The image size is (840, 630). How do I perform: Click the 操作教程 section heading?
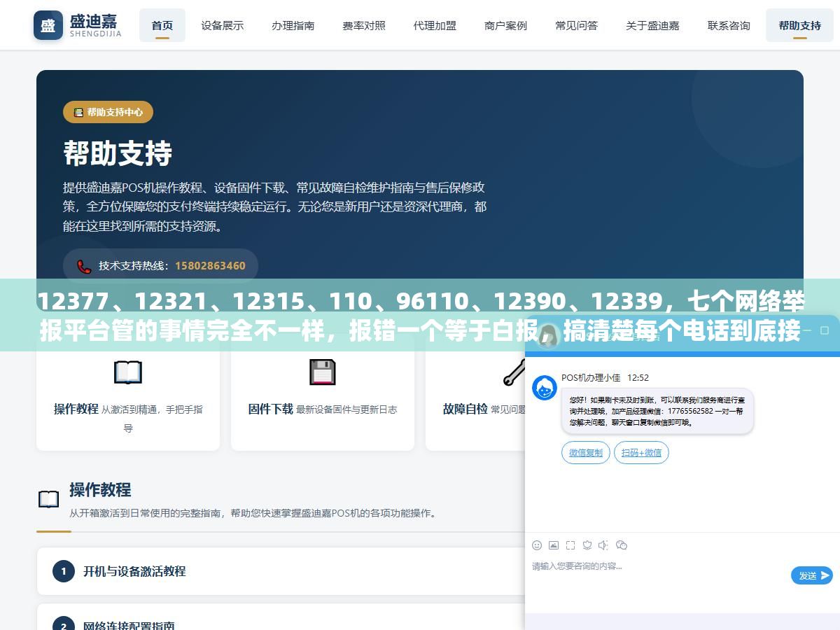[x=100, y=489]
